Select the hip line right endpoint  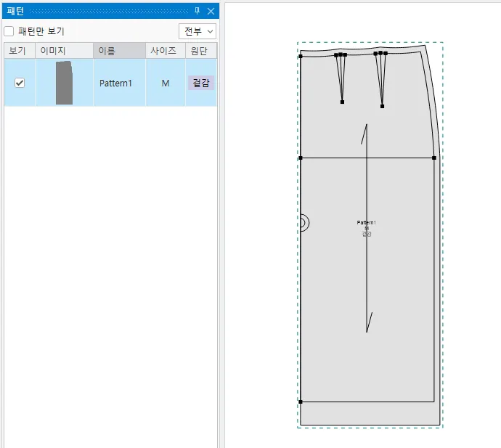pos(434,158)
